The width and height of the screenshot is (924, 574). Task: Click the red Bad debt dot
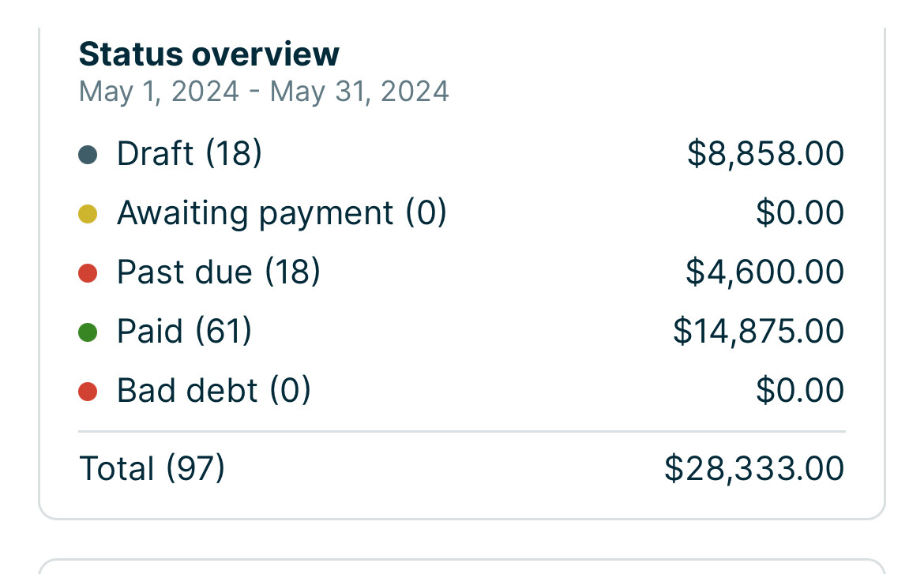tap(88, 392)
